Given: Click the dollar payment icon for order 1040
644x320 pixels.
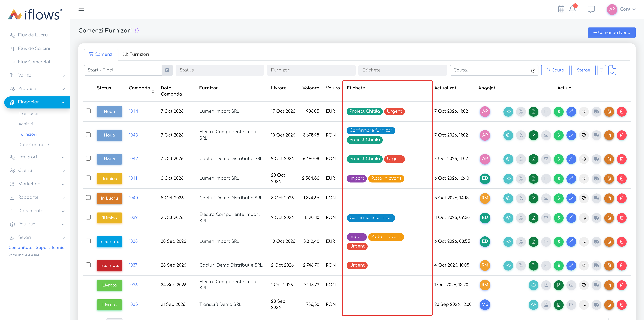Looking at the screenshot, I should pyautogui.click(x=558, y=198).
